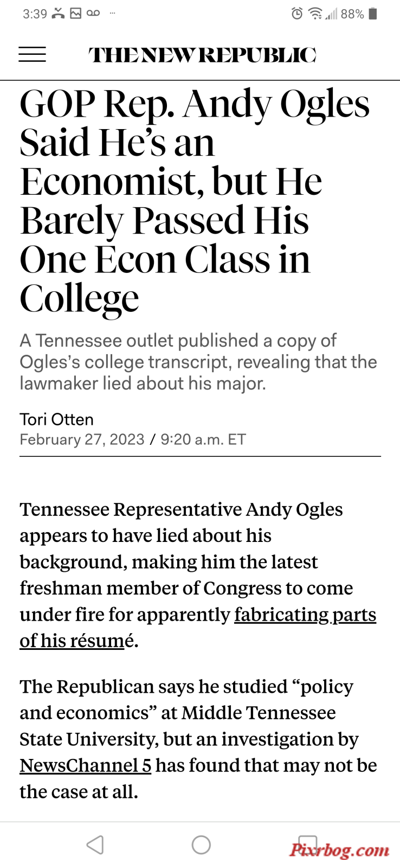Tap the Android back navigation button

[x=95, y=845]
